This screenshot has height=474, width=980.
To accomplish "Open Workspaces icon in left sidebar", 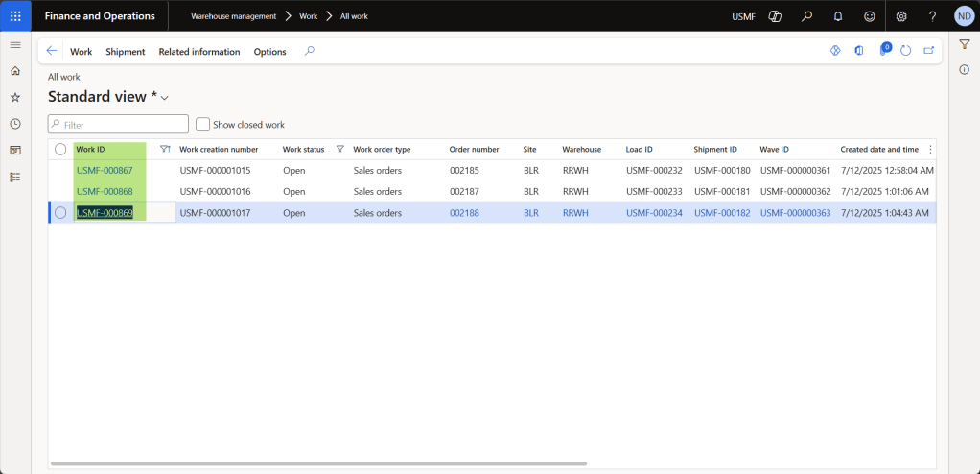I will pos(15,151).
